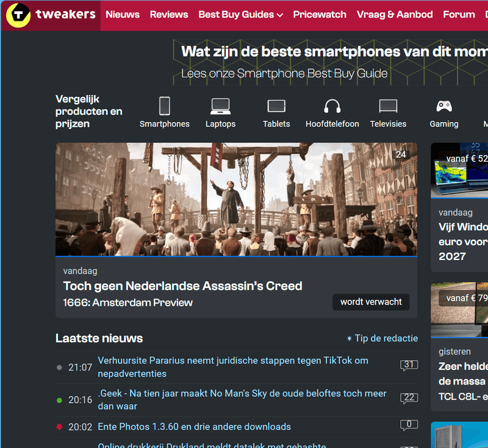Open the Assassin's Creed featured image

coord(236,199)
